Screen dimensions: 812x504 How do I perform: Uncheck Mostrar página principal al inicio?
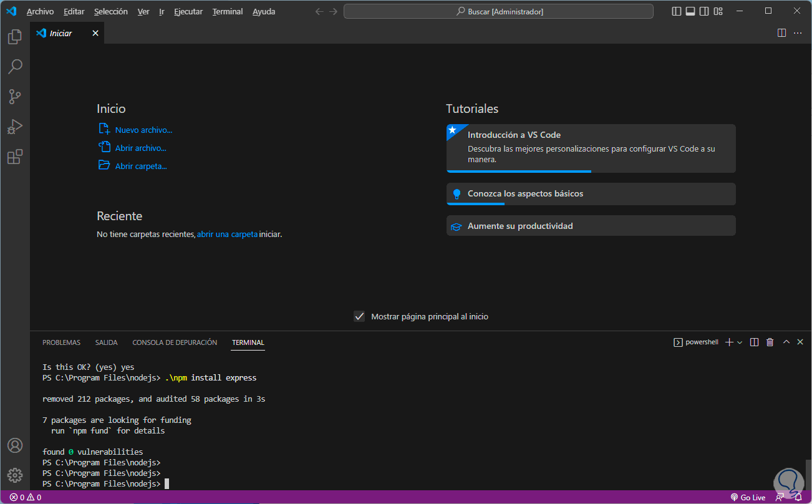(359, 316)
